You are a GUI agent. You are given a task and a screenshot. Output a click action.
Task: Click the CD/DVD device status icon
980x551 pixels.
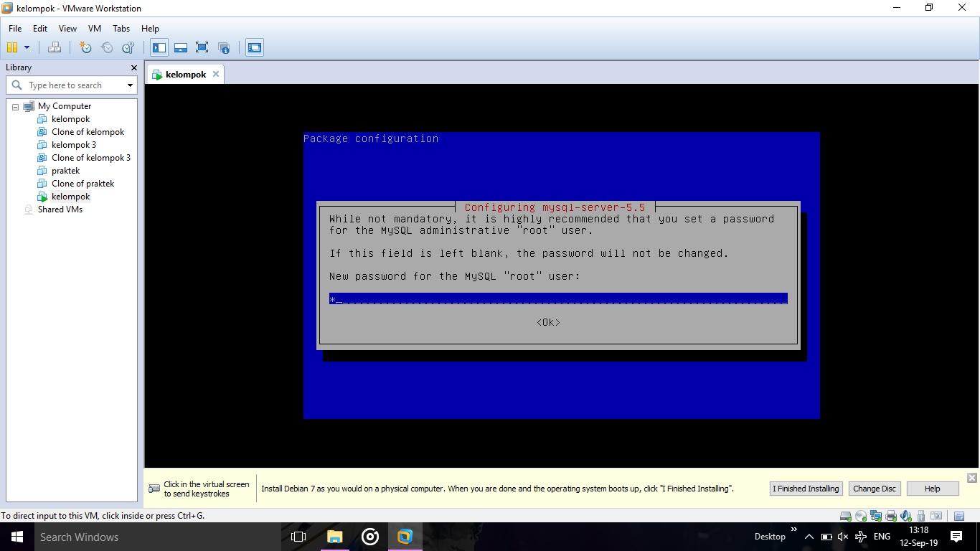tap(861, 516)
